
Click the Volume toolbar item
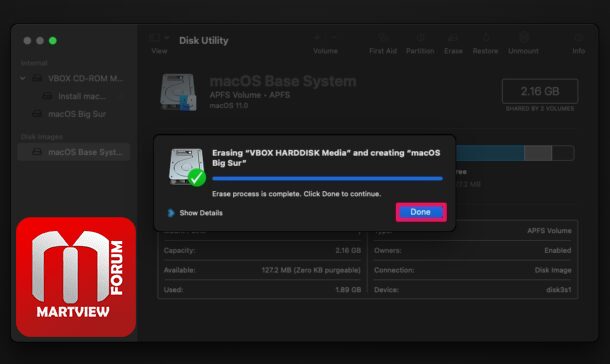click(x=325, y=43)
